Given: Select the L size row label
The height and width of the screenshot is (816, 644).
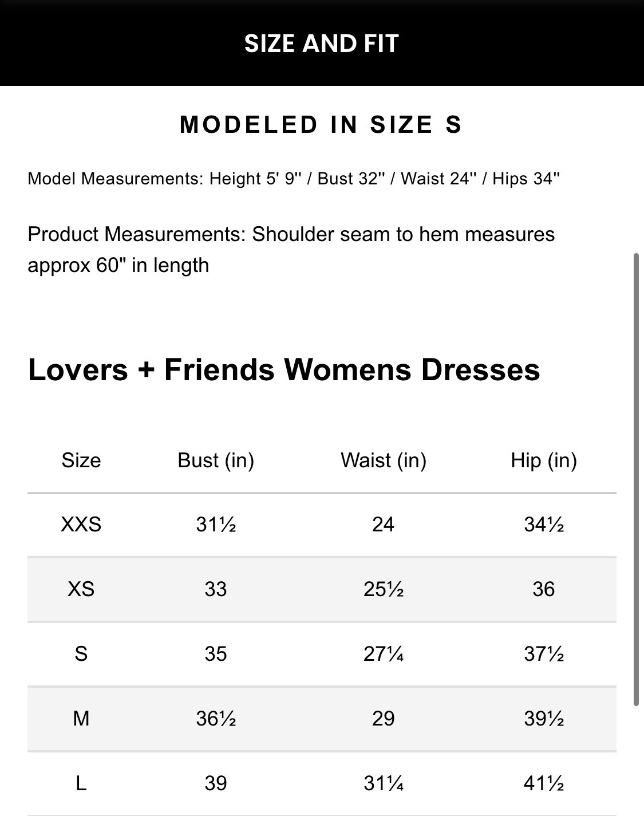Looking at the screenshot, I should tap(81, 783).
